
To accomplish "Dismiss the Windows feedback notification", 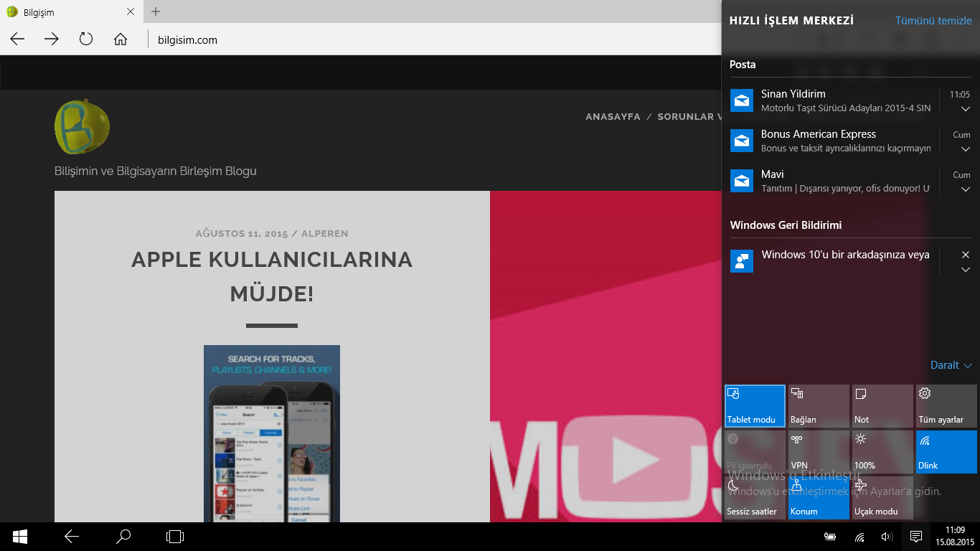I will tap(965, 255).
